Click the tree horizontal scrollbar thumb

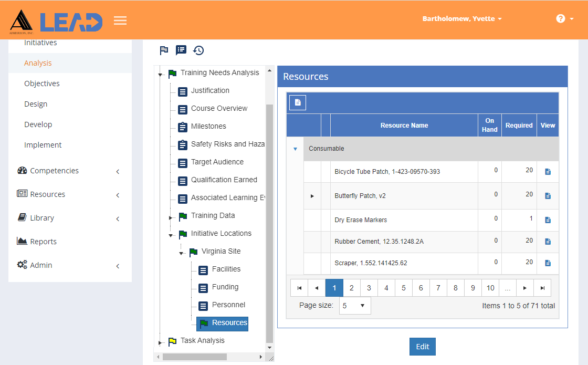coord(194,357)
